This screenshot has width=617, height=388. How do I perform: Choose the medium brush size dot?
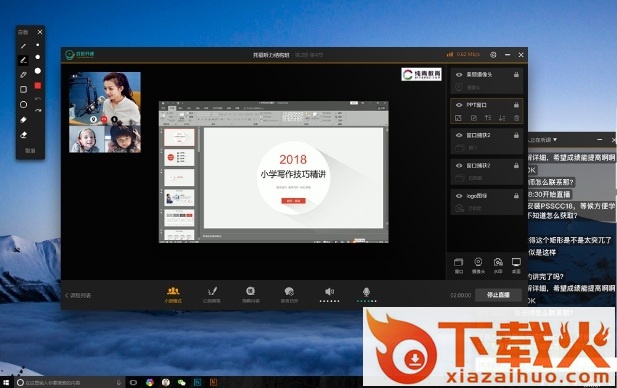click(38, 57)
